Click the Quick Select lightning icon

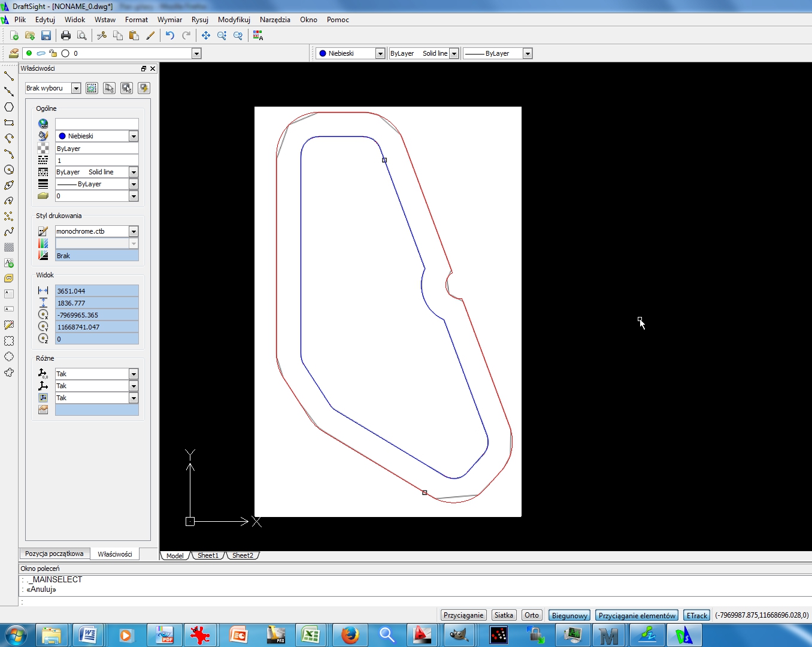(x=144, y=88)
